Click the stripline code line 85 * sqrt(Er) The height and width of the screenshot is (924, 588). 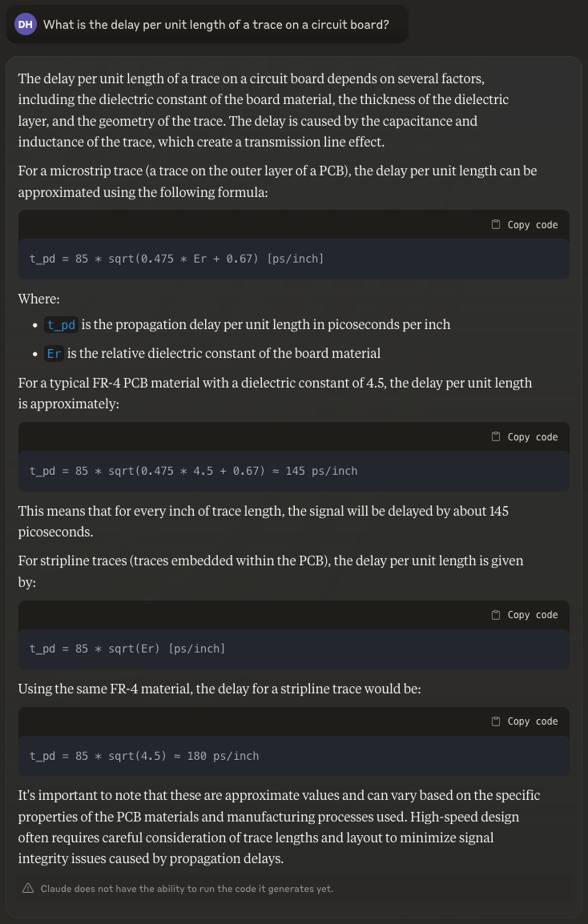127,649
